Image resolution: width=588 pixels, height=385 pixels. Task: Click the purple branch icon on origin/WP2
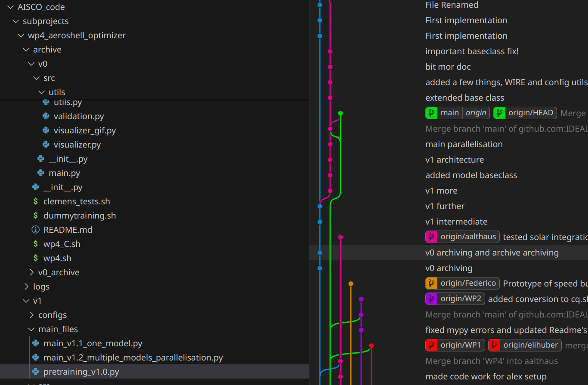click(x=431, y=299)
